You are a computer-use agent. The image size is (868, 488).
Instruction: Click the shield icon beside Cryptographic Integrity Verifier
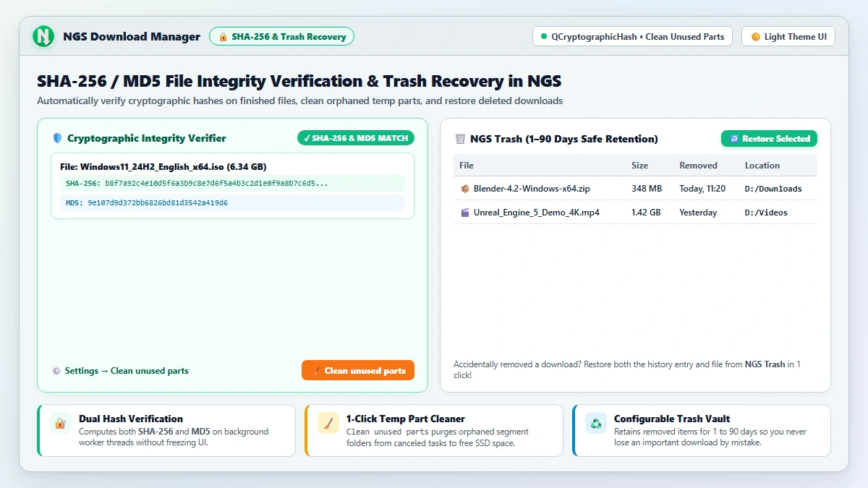(57, 138)
